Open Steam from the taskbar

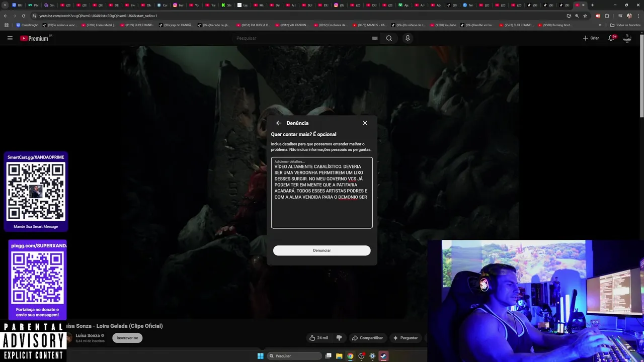[x=383, y=356]
